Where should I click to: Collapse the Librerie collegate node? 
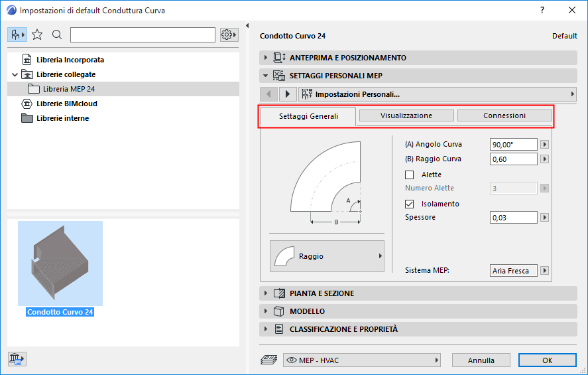point(15,75)
